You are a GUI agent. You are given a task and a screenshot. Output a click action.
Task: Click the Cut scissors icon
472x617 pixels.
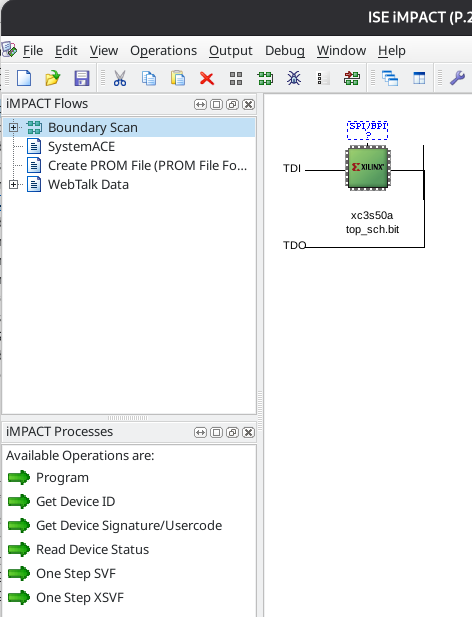120,78
